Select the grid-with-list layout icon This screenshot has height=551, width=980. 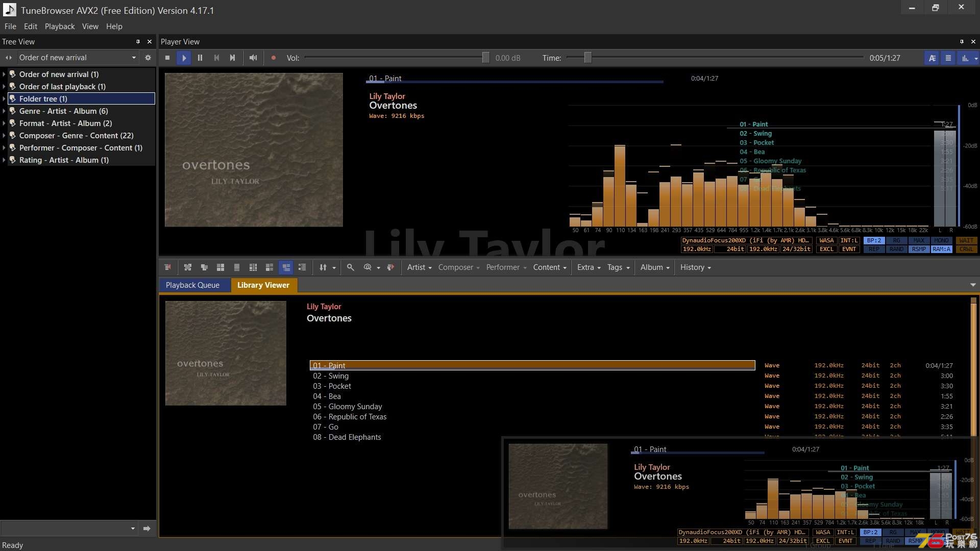click(x=253, y=267)
